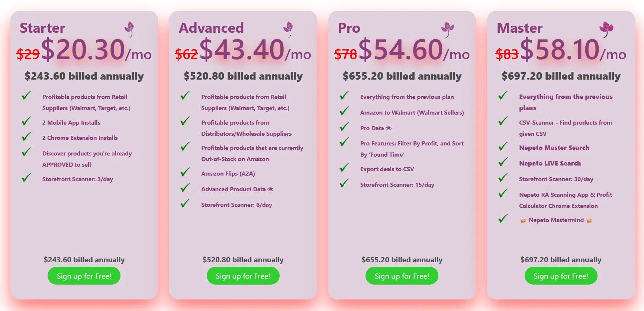The image size is (644, 311).
Task: Expand the Advanced plan feature list
Action: tap(211, 28)
